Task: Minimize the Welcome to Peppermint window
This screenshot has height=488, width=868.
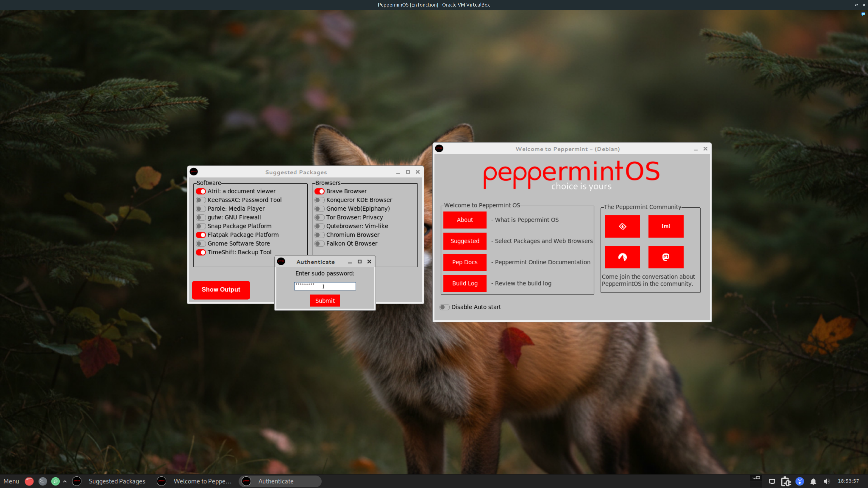Action: (x=696, y=149)
